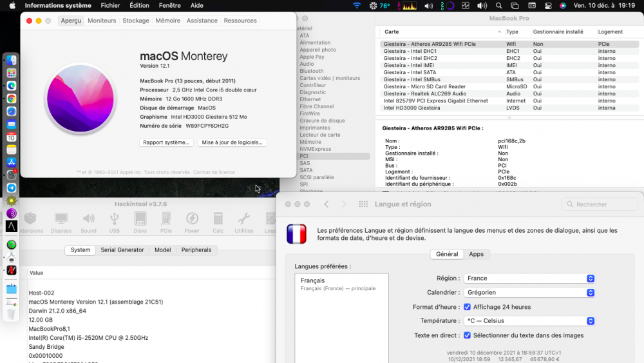The height and width of the screenshot is (363, 644).
Task: Open the Calendrier dropdown set to Grégorien
Action: 529,292
